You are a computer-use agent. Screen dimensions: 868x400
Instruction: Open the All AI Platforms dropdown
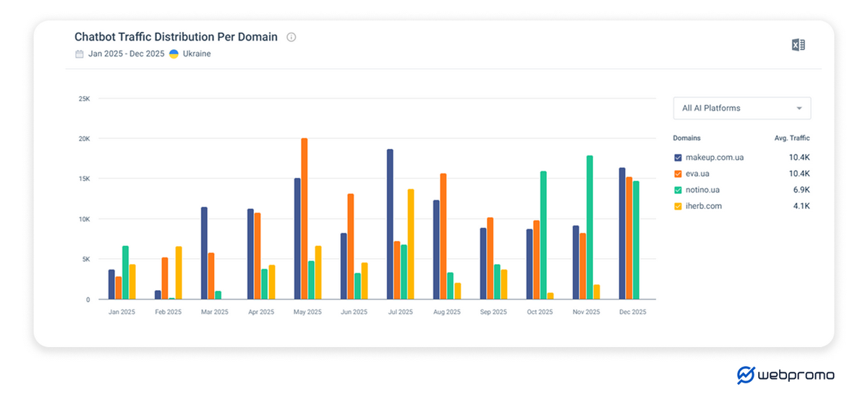point(741,108)
